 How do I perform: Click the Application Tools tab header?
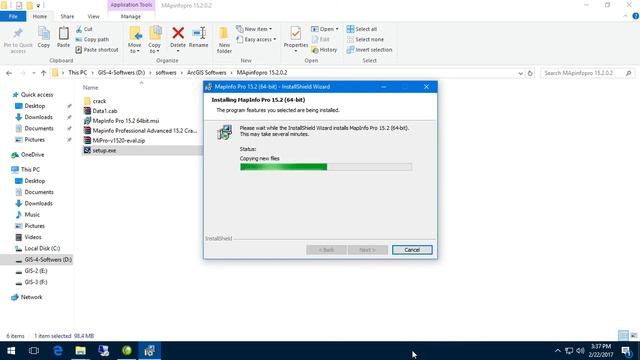[131, 5]
